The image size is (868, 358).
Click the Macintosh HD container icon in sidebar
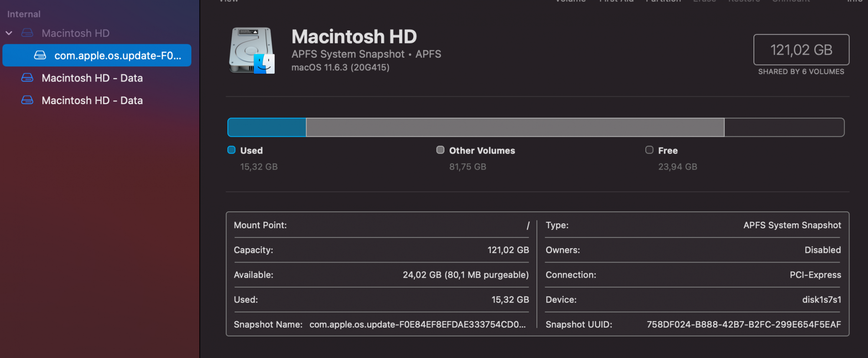click(x=27, y=33)
